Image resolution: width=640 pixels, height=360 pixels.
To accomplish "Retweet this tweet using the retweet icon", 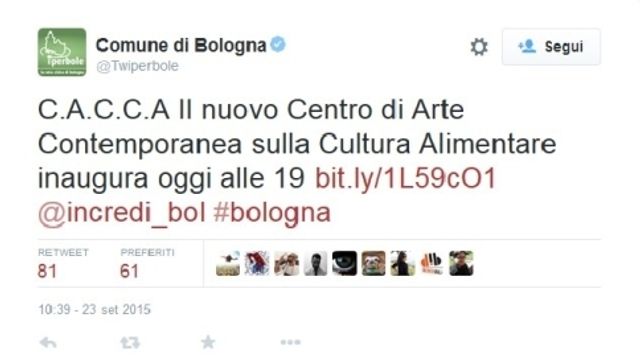I will [130, 342].
